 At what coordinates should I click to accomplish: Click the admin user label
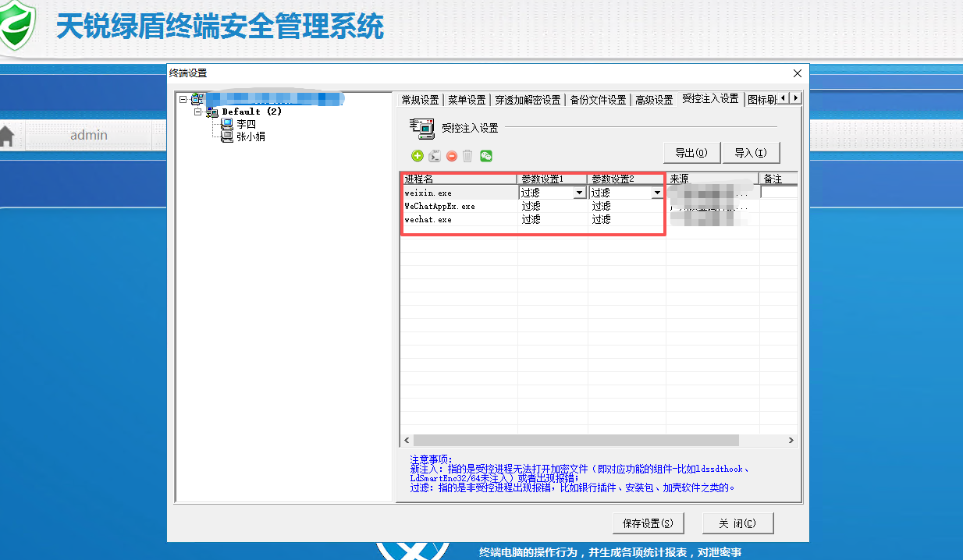89,135
